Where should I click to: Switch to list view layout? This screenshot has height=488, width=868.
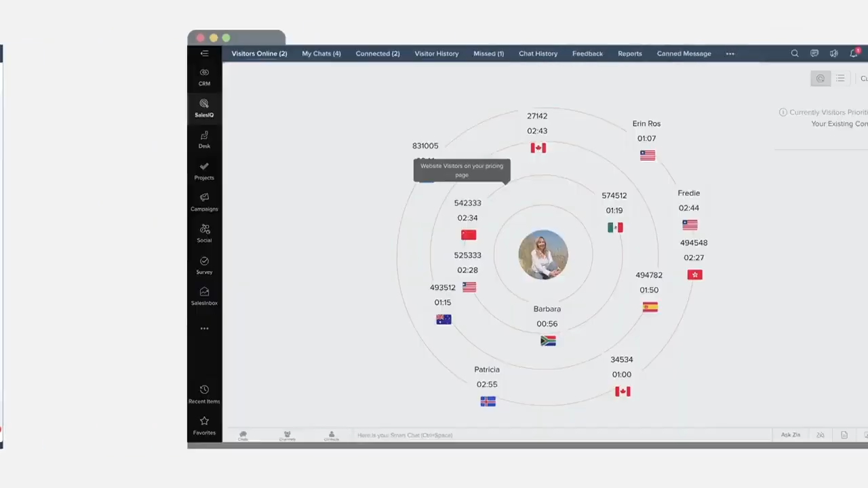pos(840,79)
